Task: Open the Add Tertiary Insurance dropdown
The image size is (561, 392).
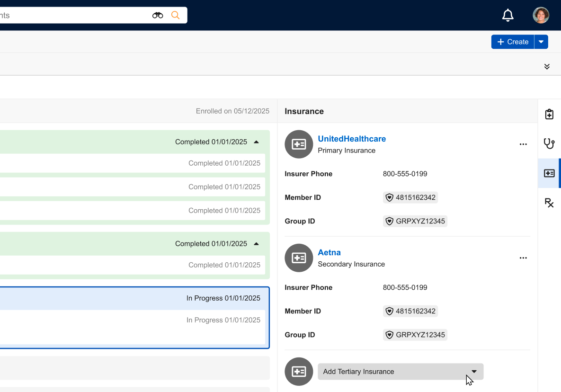Action: coord(400,372)
